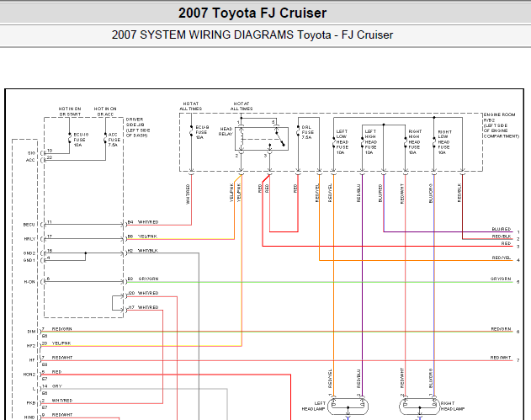Screen dimensions: 531x420
Task: Click the head relay switch contact
Action: [x=279, y=139]
